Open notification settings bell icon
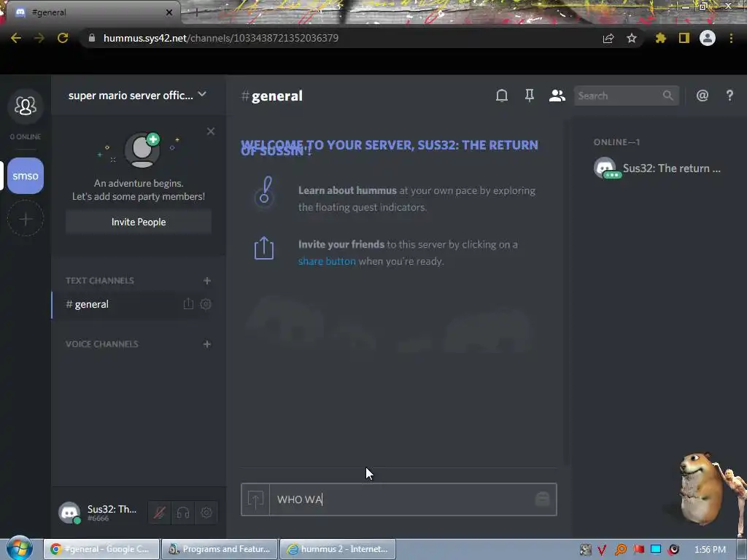The height and width of the screenshot is (560, 747). pos(502,96)
